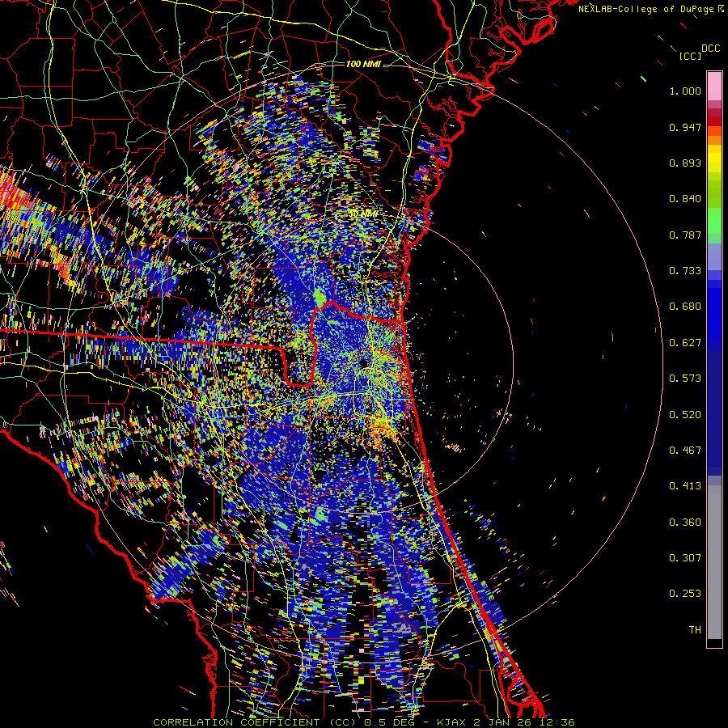728x728 pixels.
Task: Click the "0.573" legend value
Action: pos(685,379)
